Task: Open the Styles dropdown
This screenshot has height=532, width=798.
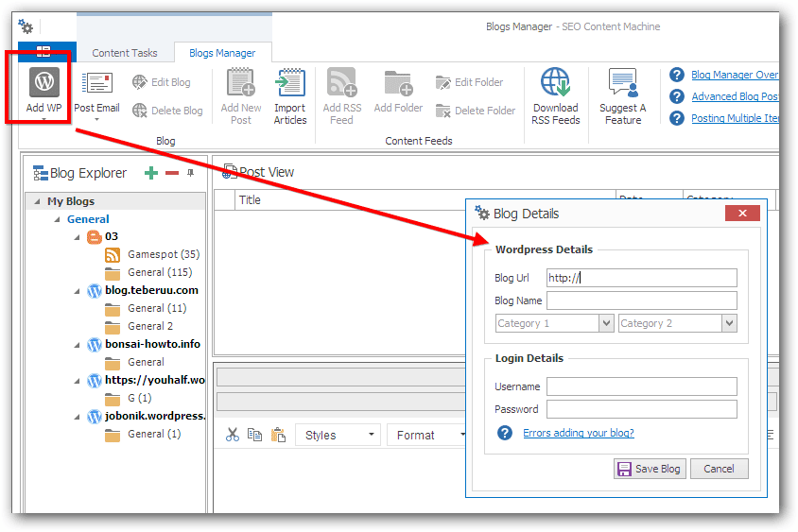Action: (338, 435)
